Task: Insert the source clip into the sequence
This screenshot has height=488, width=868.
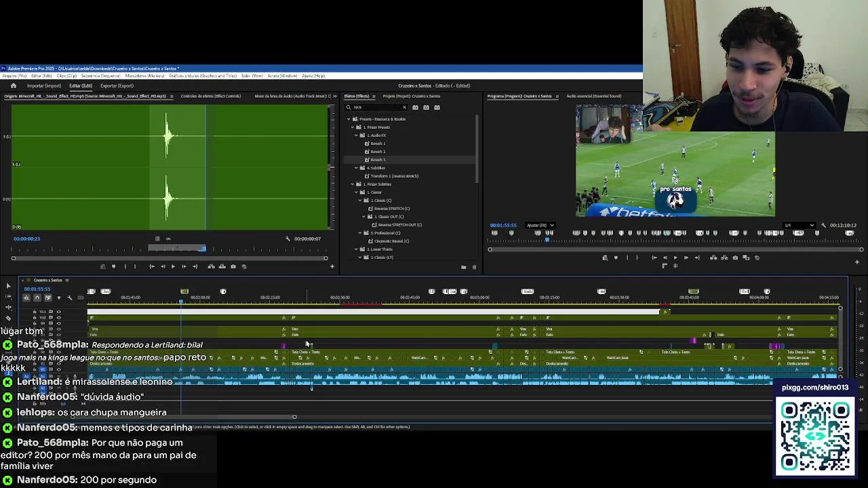Action: point(211,266)
